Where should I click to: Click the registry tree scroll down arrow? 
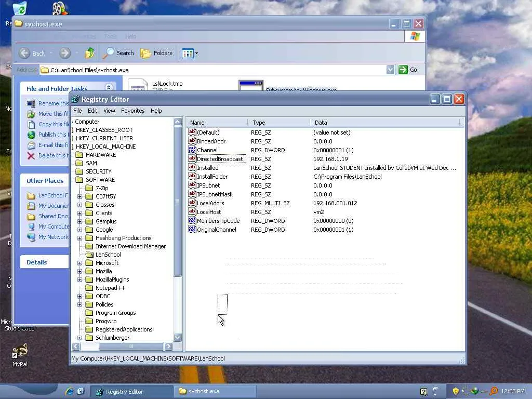pyautogui.click(x=178, y=337)
